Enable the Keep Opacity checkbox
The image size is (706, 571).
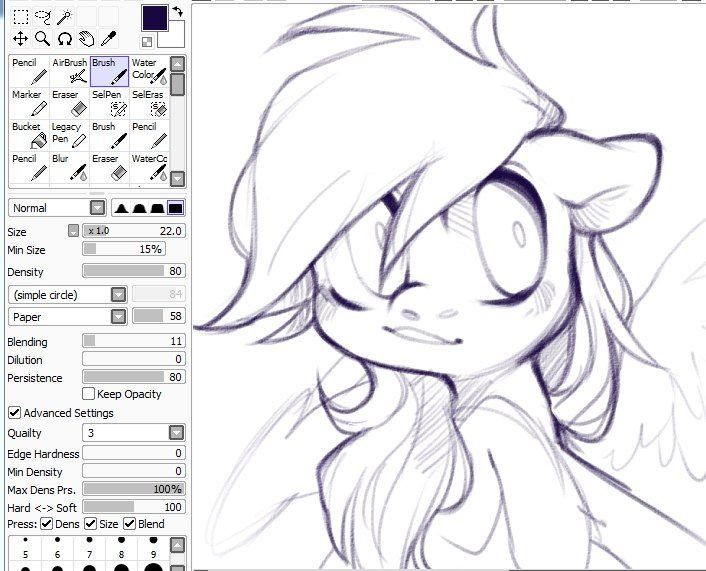coord(89,394)
